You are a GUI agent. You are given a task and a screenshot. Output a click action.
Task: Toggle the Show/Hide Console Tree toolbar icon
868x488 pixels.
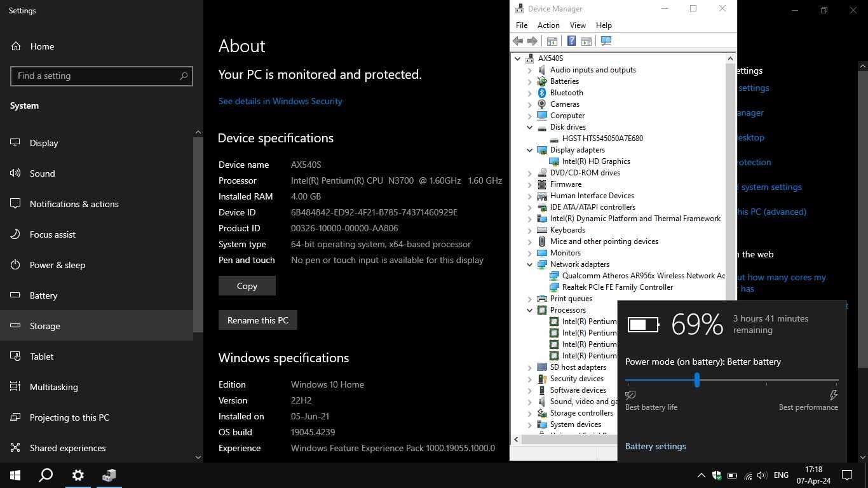point(552,41)
